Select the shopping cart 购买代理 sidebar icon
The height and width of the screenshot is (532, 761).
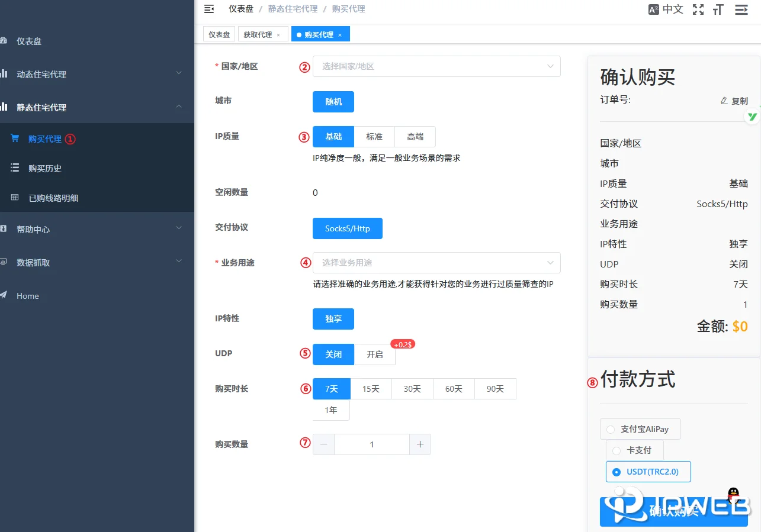(x=14, y=138)
